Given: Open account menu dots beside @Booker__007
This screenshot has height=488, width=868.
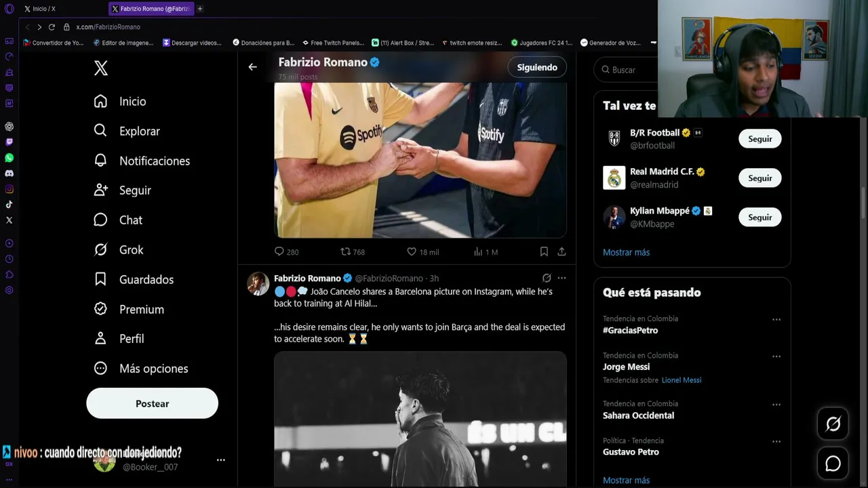Looking at the screenshot, I should point(220,460).
